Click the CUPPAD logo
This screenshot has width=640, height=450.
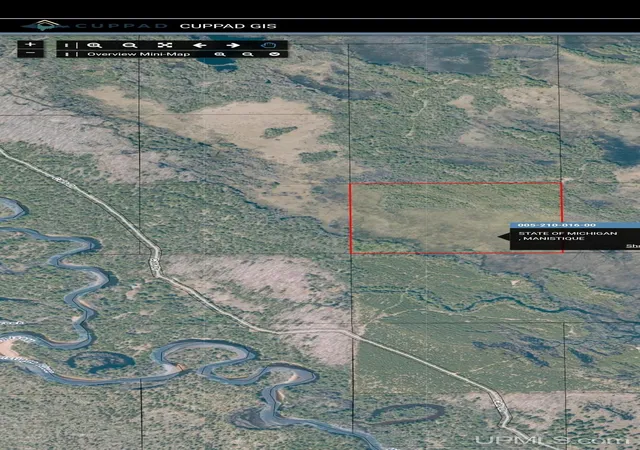pyautogui.click(x=95, y=26)
